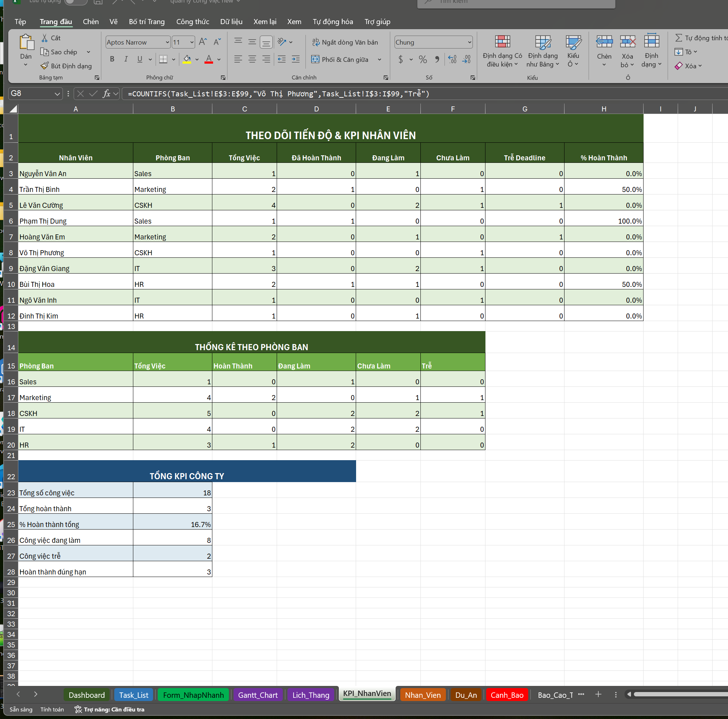Apply percent style format
This screenshot has height=719, width=728.
(423, 59)
